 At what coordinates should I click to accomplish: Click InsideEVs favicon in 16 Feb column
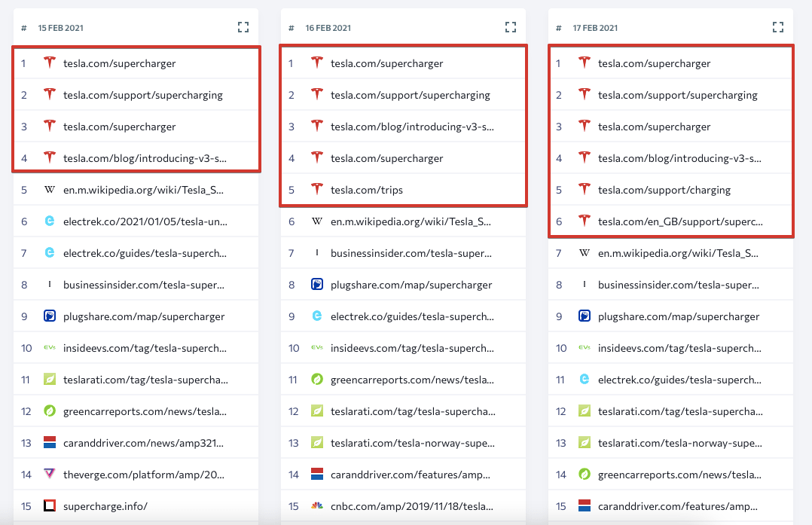click(317, 347)
